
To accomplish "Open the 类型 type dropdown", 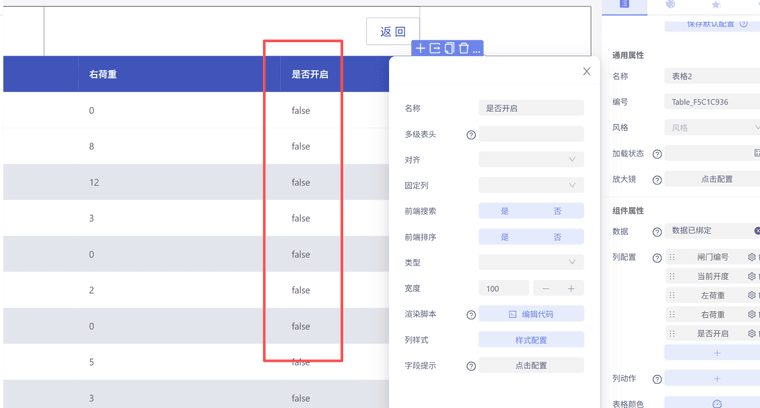I will pyautogui.click(x=531, y=263).
